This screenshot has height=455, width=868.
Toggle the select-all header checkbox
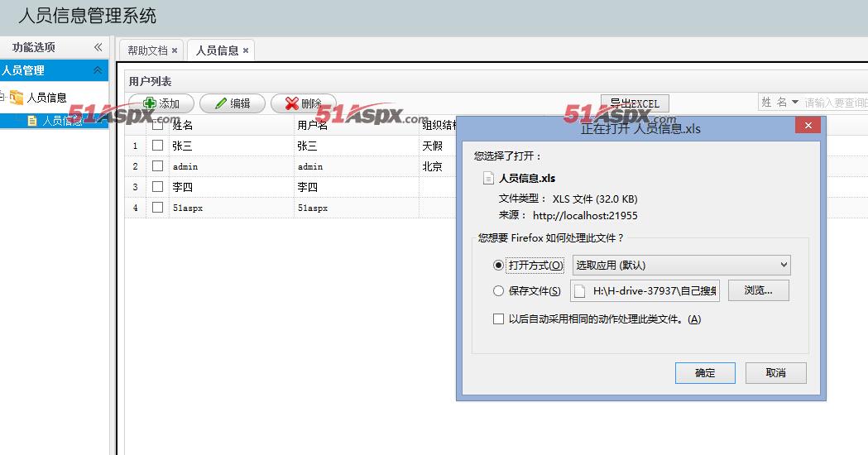coord(158,125)
